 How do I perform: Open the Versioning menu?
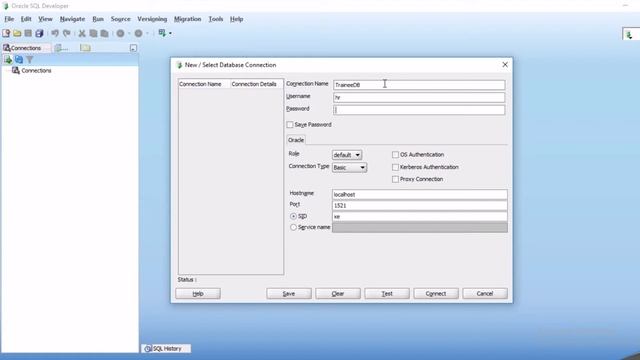click(x=152, y=19)
